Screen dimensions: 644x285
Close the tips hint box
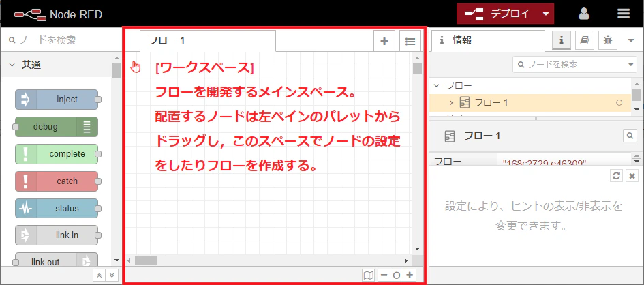click(632, 176)
